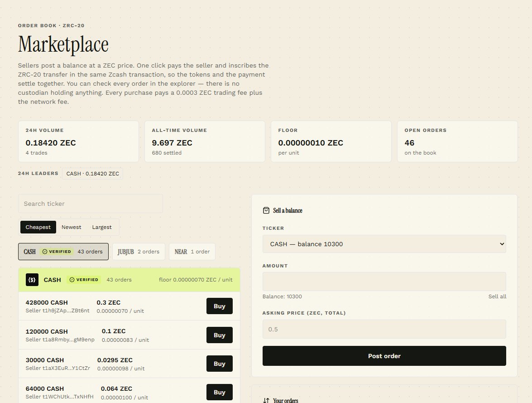The image size is (532, 403).
Task: Click the 0.3 ZEC order price
Action: [109, 302]
